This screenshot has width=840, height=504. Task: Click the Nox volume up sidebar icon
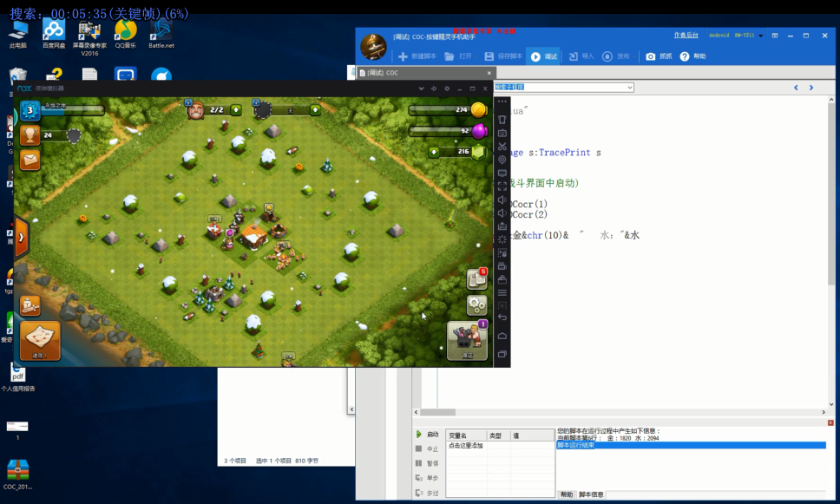click(x=502, y=200)
